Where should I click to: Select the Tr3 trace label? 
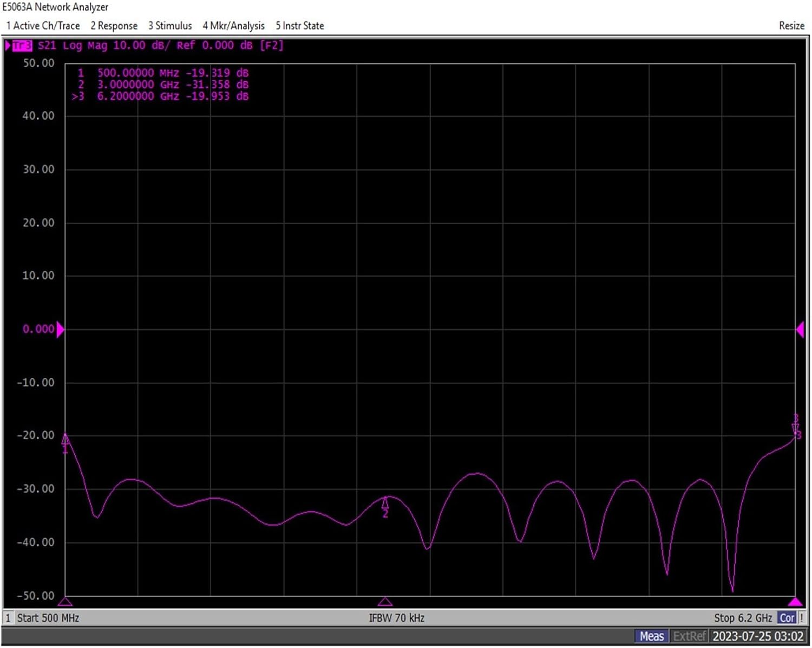pyautogui.click(x=22, y=45)
